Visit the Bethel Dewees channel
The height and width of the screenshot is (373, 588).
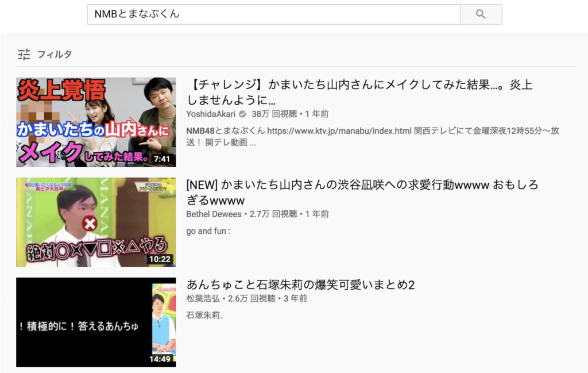[214, 214]
